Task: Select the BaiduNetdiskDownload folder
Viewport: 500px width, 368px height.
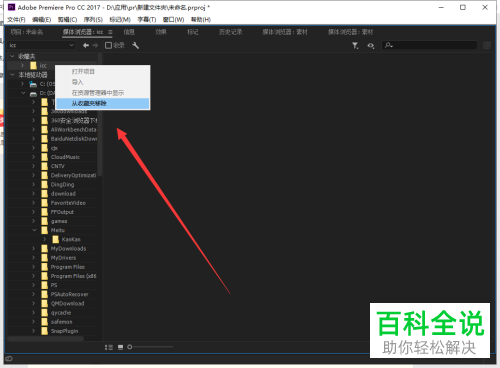Action: click(74, 139)
